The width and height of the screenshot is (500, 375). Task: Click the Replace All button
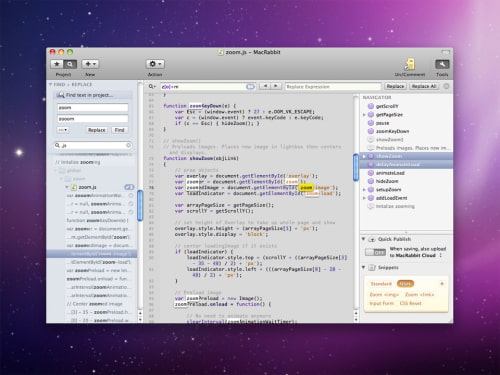coord(424,86)
